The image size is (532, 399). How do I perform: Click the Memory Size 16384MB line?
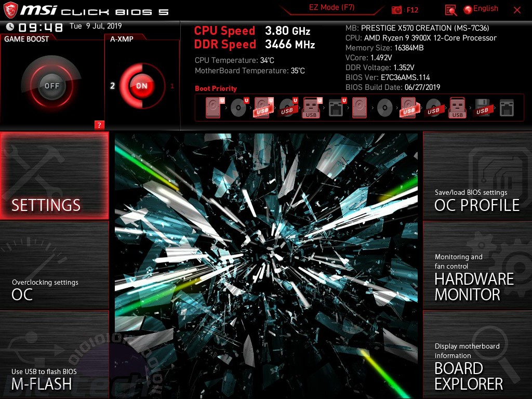click(x=384, y=48)
